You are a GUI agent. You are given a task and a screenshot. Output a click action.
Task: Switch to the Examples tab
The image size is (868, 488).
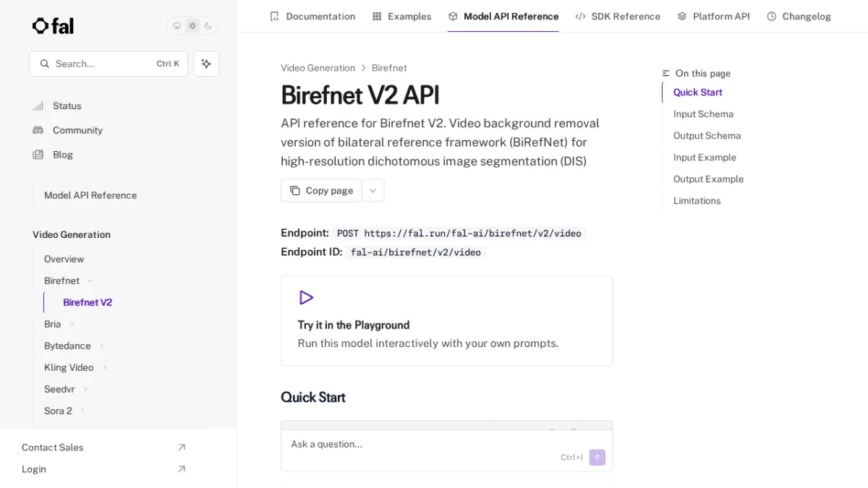[x=401, y=16]
